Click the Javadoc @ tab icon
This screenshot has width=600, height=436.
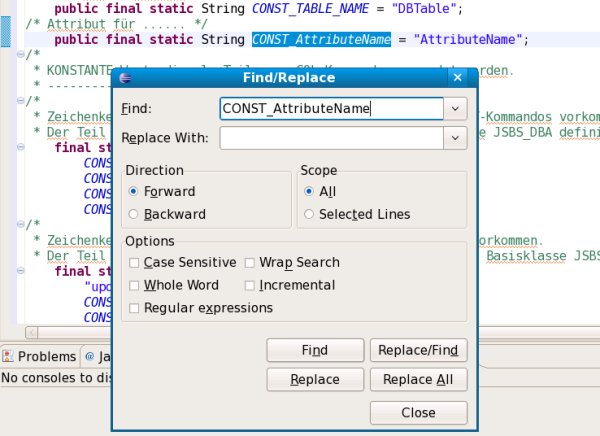click(x=89, y=356)
